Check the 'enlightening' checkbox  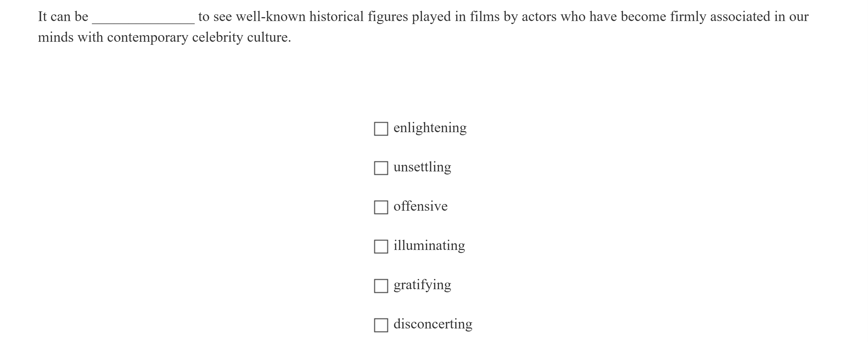pos(381,129)
